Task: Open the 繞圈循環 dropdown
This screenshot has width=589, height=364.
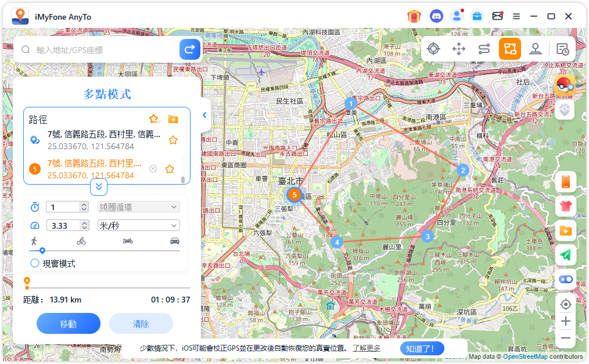Action: tap(139, 207)
